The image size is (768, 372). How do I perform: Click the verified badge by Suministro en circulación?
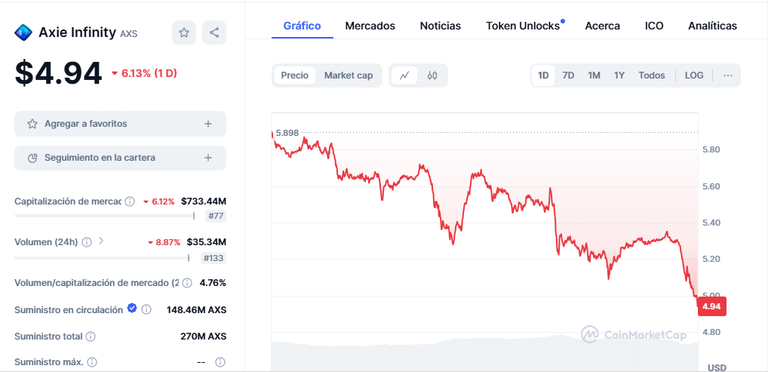132,308
